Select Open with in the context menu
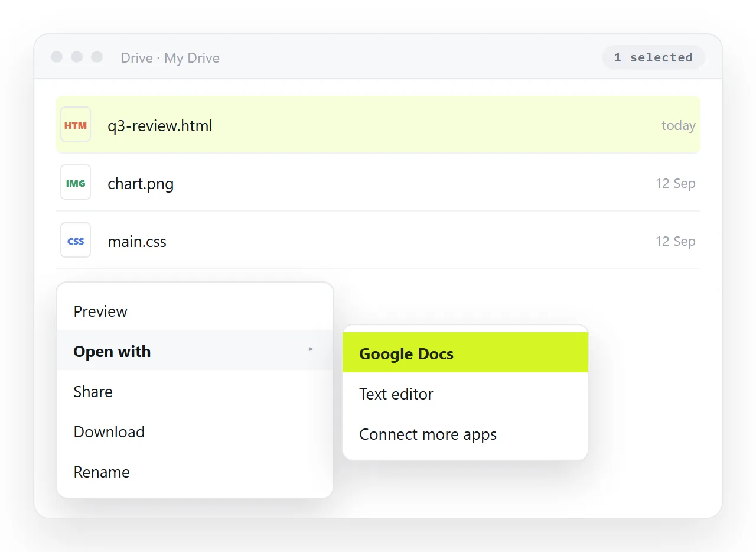Viewport: 756px width, 552px height. (195, 351)
